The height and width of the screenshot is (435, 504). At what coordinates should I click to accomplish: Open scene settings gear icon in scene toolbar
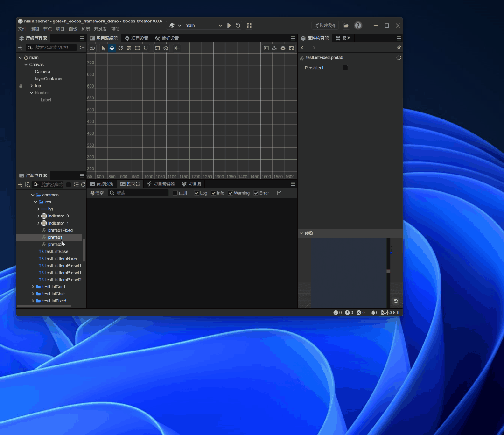click(283, 48)
